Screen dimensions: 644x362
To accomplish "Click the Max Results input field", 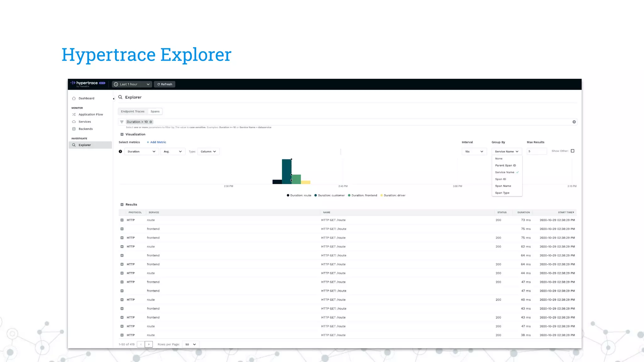I will pos(536,151).
